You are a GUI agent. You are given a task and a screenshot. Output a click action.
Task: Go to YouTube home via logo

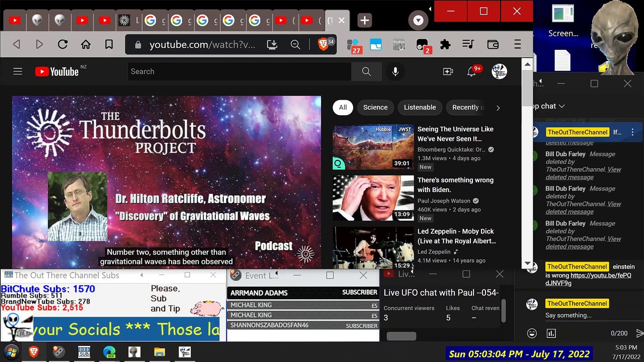[57, 71]
